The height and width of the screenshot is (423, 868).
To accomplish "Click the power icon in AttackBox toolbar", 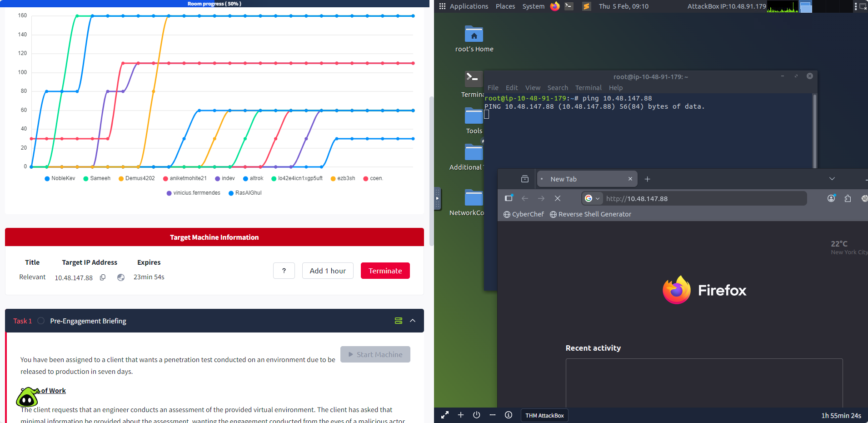I will [476, 415].
